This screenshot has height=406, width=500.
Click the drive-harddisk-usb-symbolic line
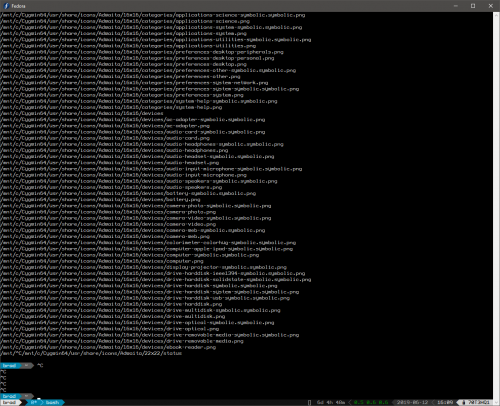145,298
